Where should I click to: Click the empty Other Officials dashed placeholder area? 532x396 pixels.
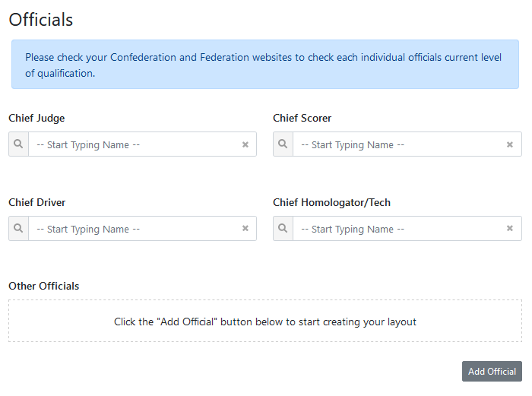(265, 322)
